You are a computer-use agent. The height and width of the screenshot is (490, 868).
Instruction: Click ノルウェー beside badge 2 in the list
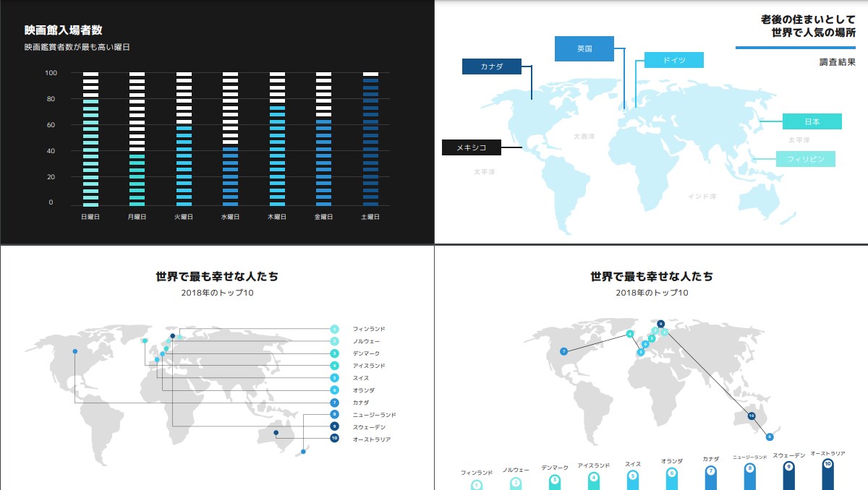pyautogui.click(x=366, y=341)
